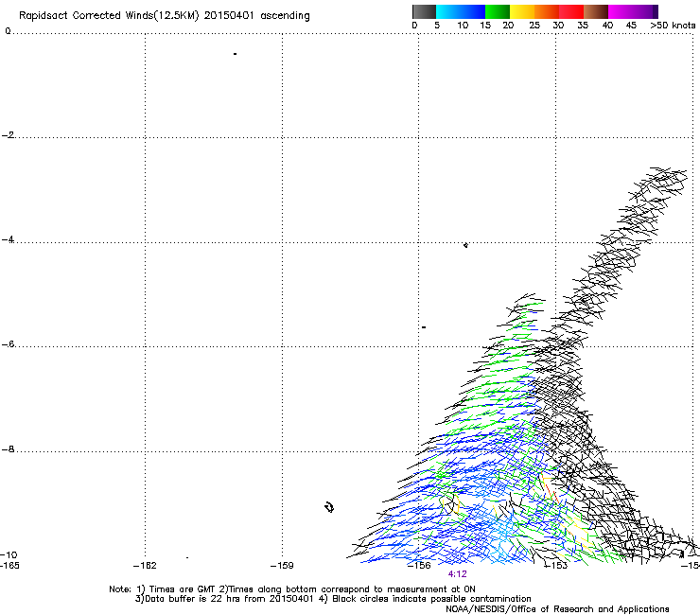Screen dimensions: 700x615
Task: Click the legend number '40'
Action: (x=607, y=26)
